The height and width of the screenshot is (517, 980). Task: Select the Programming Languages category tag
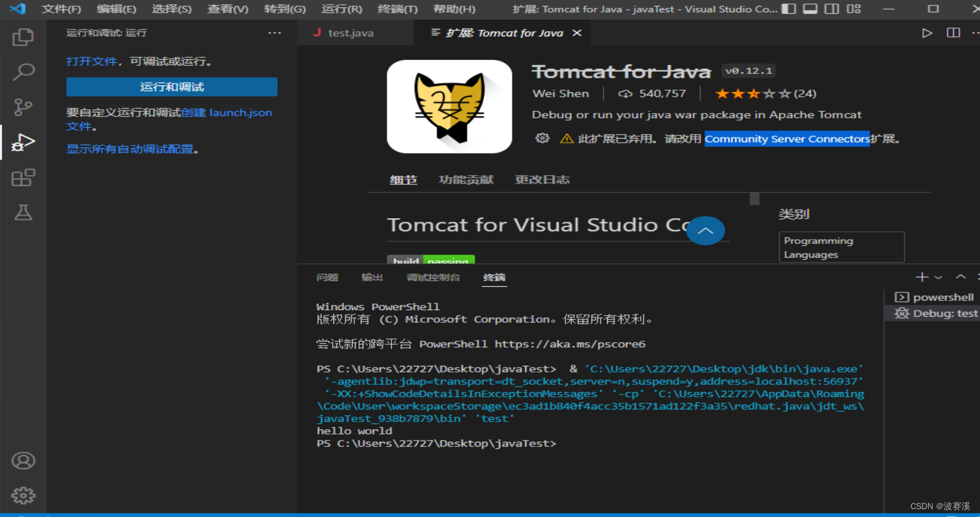[x=841, y=247]
